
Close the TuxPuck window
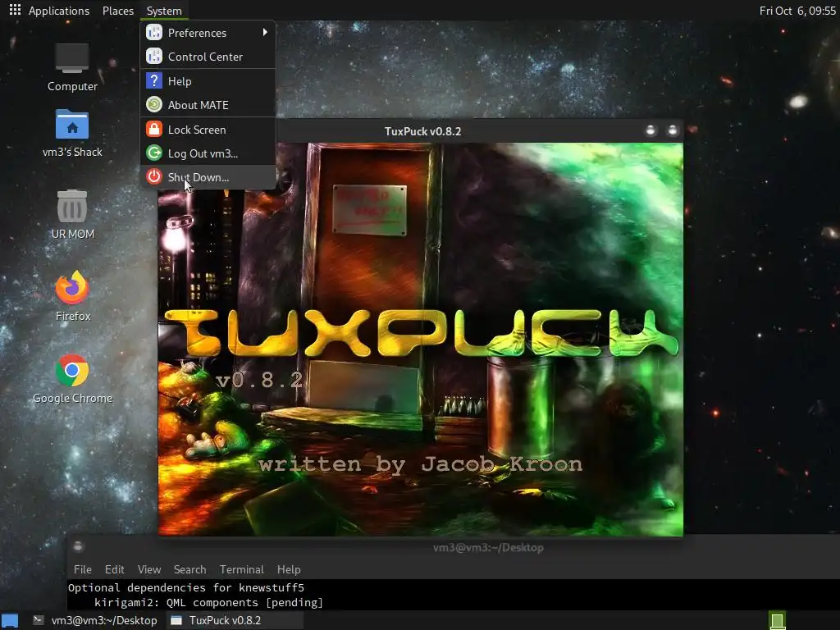point(673,130)
